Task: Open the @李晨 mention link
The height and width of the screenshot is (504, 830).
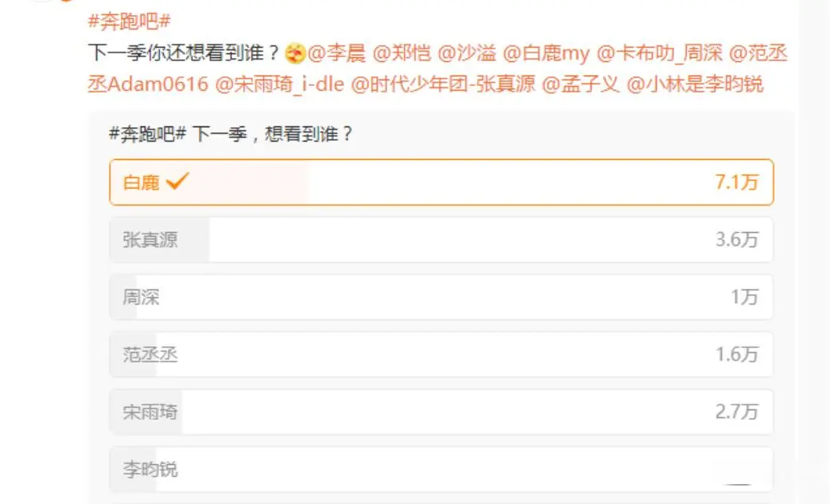Action: point(336,53)
